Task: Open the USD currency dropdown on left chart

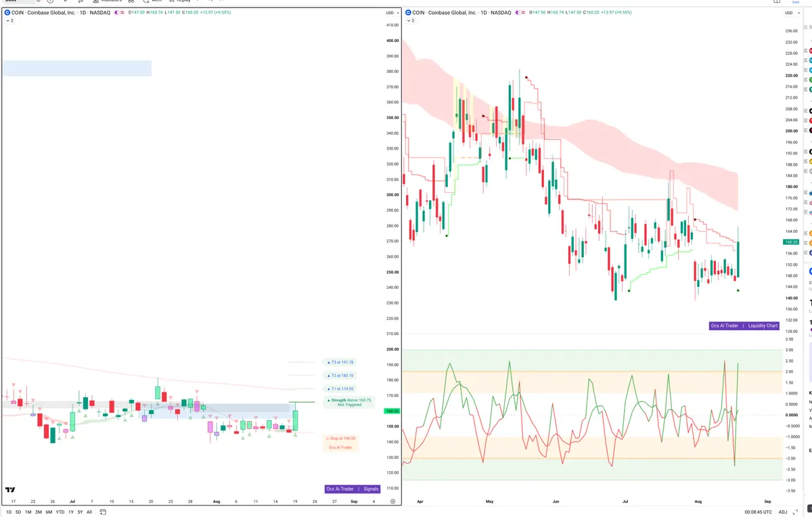Action: [391, 13]
